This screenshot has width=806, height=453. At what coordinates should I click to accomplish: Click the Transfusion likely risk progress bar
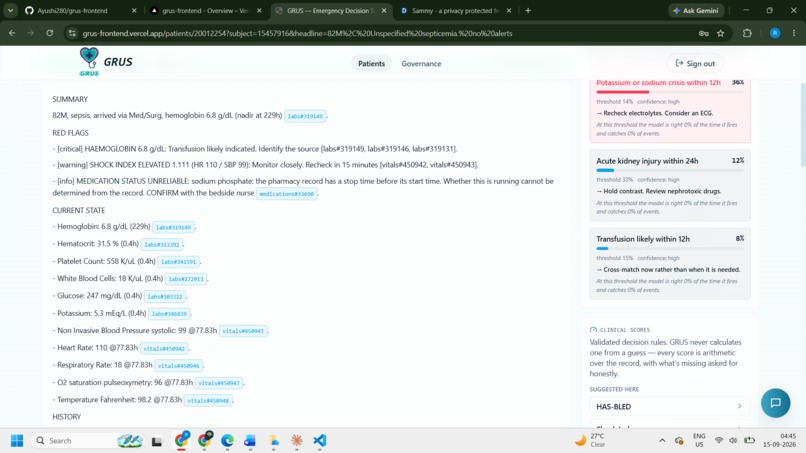point(669,248)
